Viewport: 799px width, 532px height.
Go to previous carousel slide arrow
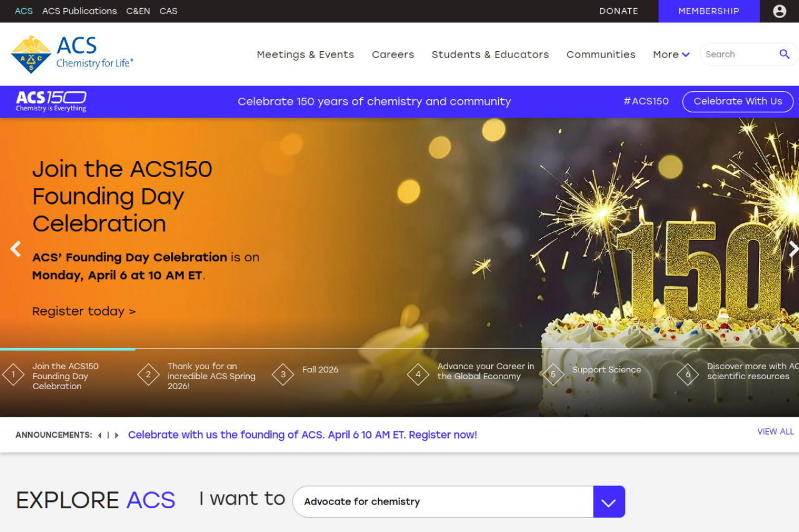(16, 249)
